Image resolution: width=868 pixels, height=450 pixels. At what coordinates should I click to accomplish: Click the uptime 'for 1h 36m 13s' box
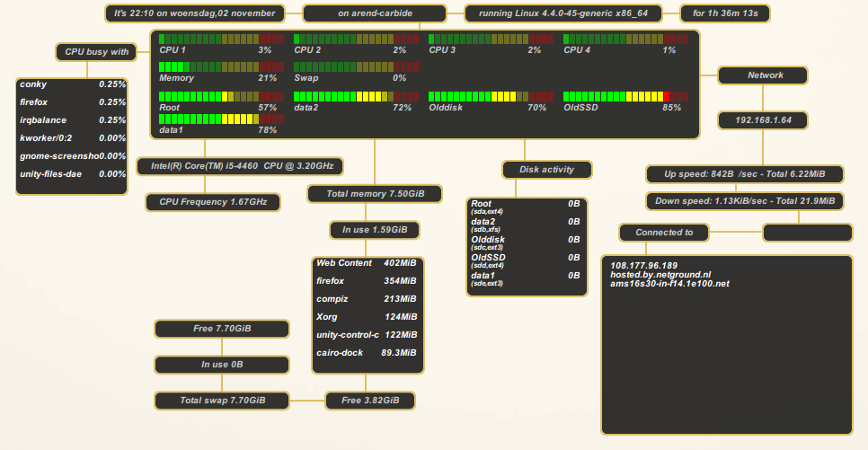724,13
